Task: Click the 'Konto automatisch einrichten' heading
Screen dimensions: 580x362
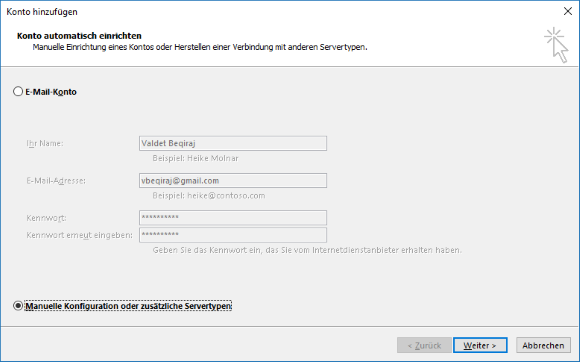Action: (x=79, y=36)
